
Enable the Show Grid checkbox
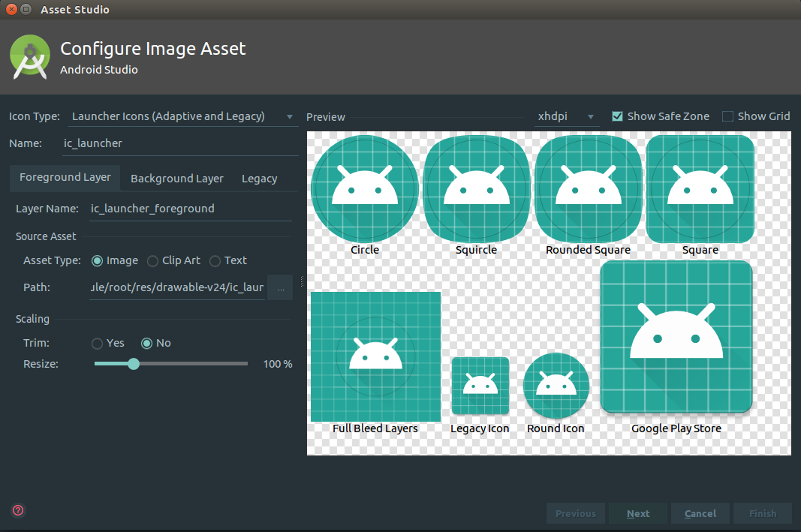pos(727,116)
